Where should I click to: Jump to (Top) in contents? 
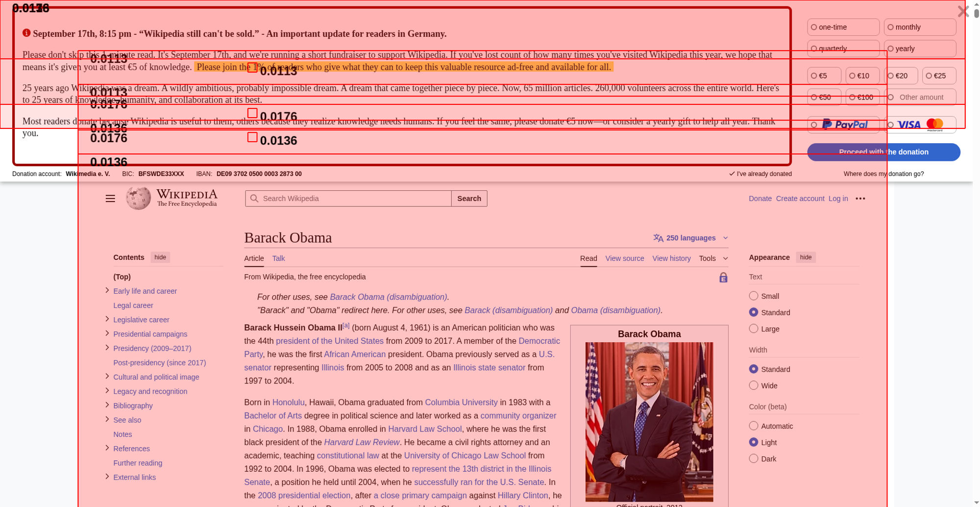(x=122, y=277)
